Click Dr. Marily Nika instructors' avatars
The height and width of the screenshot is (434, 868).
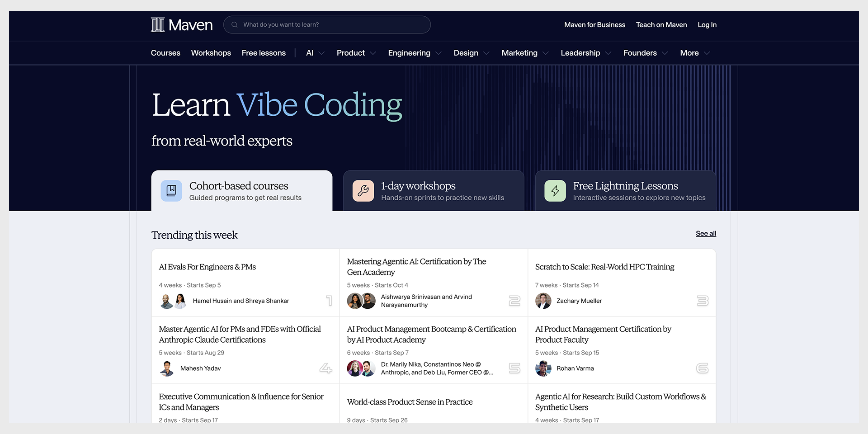(361, 368)
